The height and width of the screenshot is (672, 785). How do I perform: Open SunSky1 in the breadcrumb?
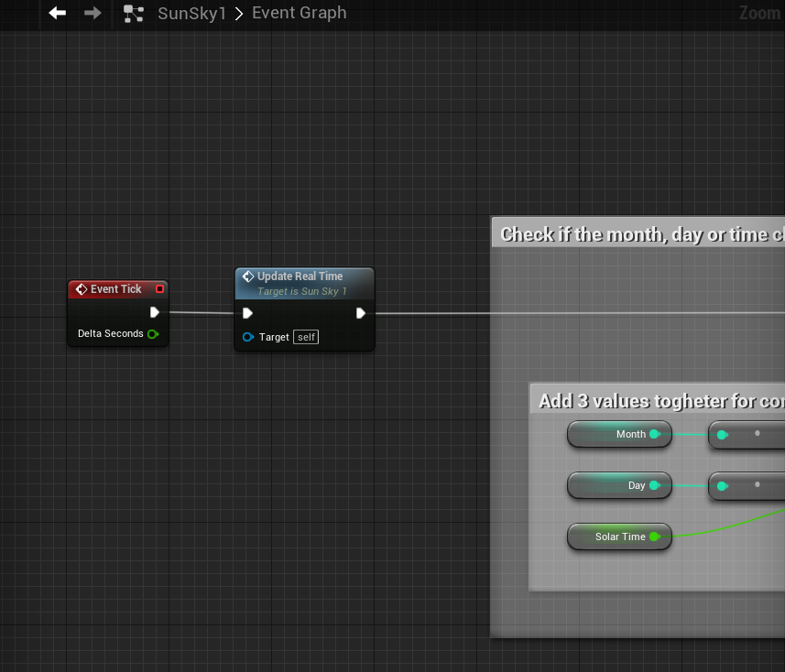tap(191, 14)
